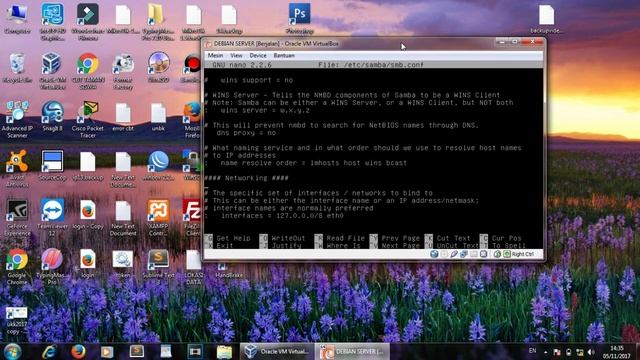Image resolution: width=640 pixels, height=360 pixels.
Task: Open the Computer desktop icon
Action: pyautogui.click(x=17, y=19)
